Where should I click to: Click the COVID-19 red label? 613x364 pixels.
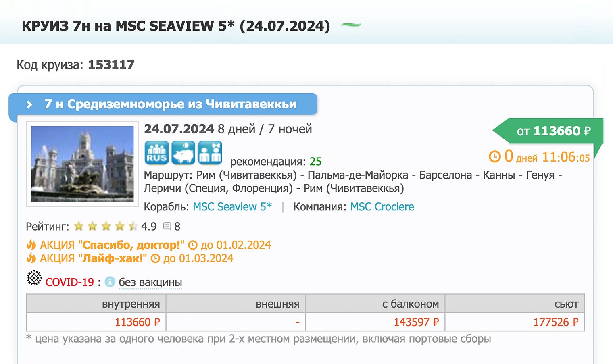pos(69,282)
